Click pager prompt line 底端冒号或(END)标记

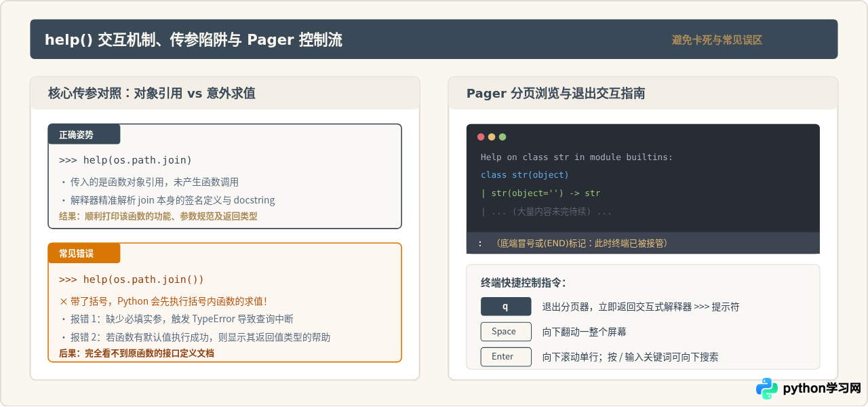click(580, 243)
